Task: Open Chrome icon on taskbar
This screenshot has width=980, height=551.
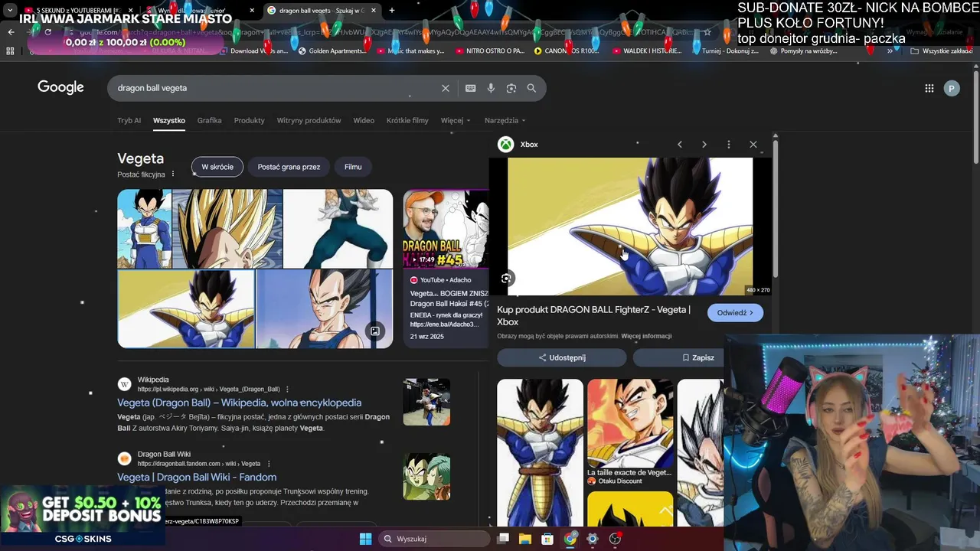Action: 570,539
